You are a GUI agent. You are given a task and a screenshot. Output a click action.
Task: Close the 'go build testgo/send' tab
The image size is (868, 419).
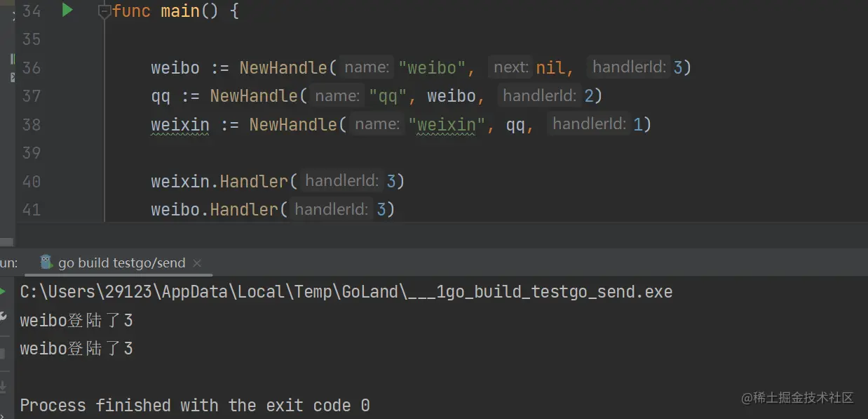click(197, 263)
